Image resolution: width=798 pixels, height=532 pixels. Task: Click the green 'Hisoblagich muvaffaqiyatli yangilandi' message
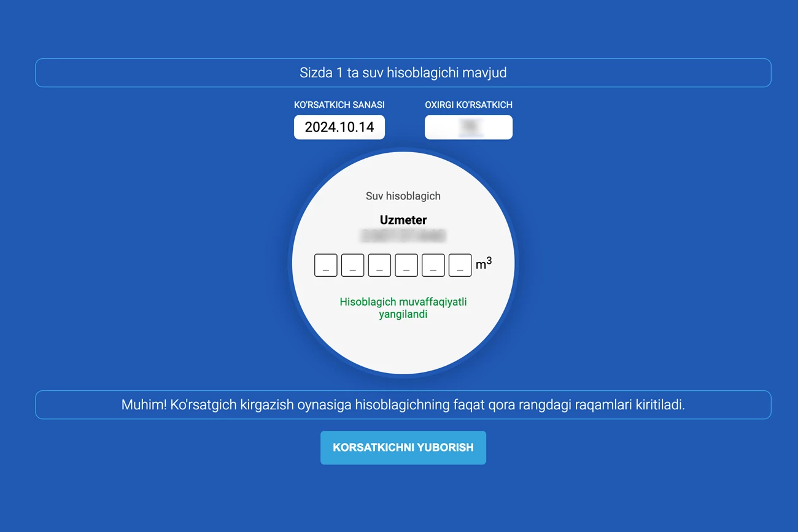(x=403, y=308)
